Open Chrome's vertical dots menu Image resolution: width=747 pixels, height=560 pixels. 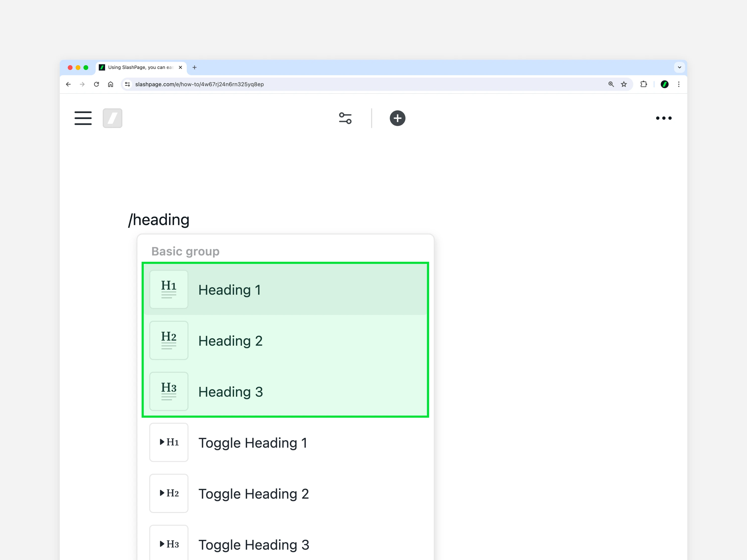point(679,84)
